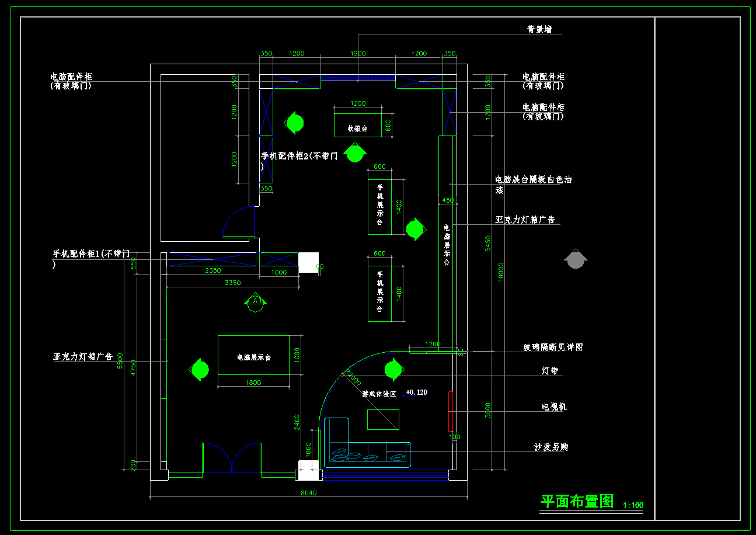Click the 1:100 scale text
756x535 pixels.
click(633, 505)
